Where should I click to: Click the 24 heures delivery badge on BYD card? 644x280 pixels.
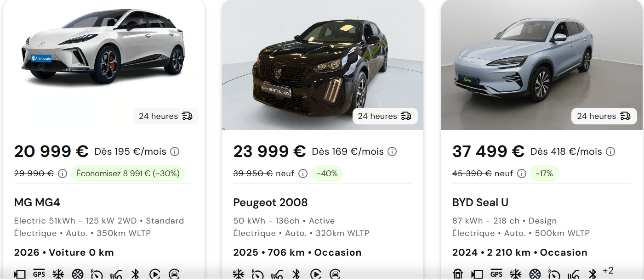click(604, 116)
